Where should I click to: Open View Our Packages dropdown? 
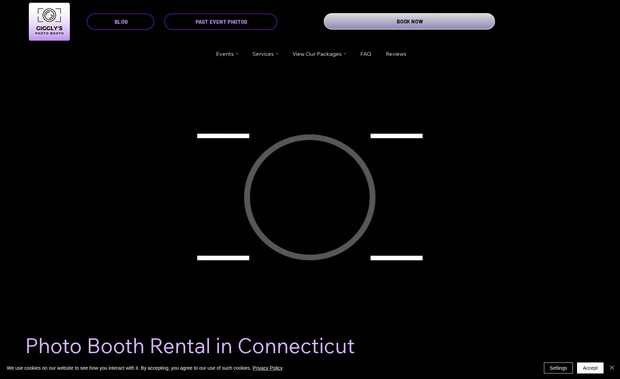319,54
